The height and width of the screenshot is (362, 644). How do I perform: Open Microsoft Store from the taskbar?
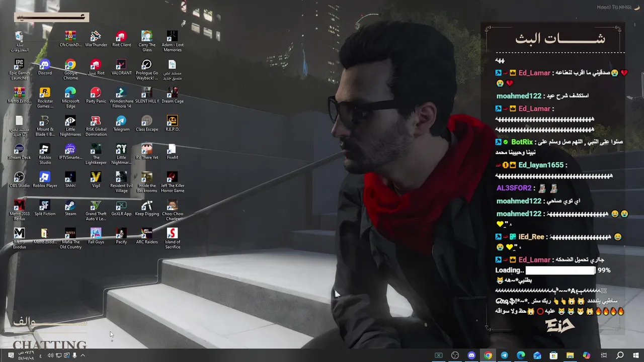[553, 355]
